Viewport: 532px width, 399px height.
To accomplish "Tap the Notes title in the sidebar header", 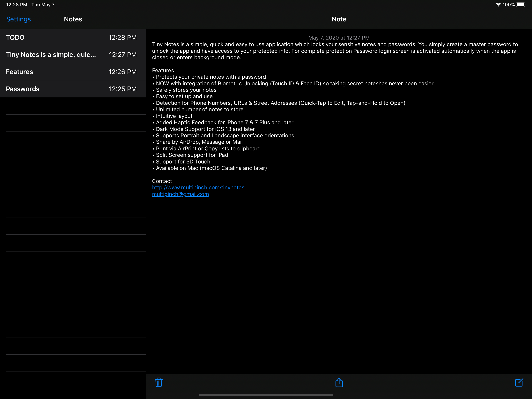I will point(73,19).
